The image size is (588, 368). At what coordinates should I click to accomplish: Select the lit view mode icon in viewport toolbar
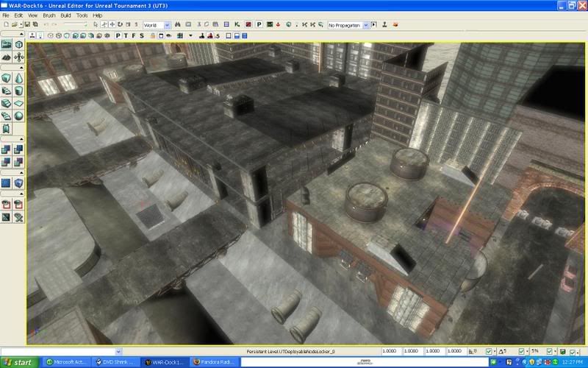[75, 35]
